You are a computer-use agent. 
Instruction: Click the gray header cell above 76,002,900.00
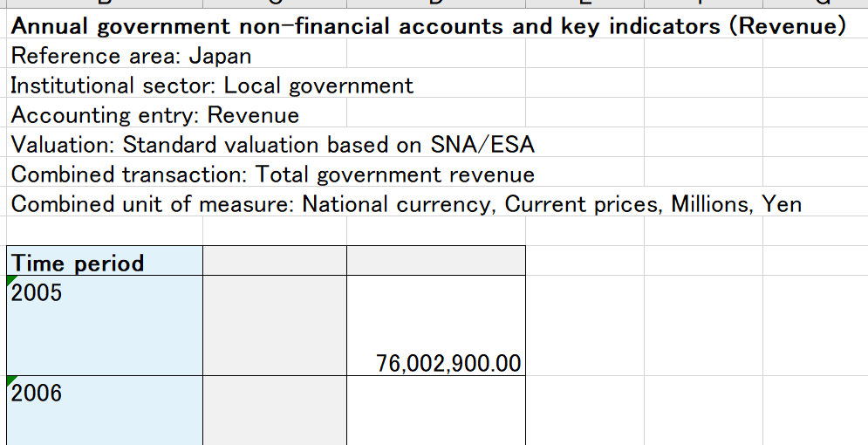pos(436,262)
